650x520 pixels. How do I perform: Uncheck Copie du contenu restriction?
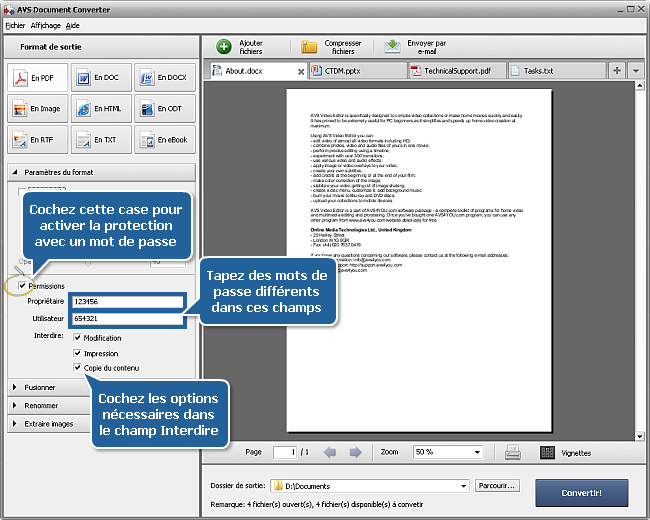77,367
